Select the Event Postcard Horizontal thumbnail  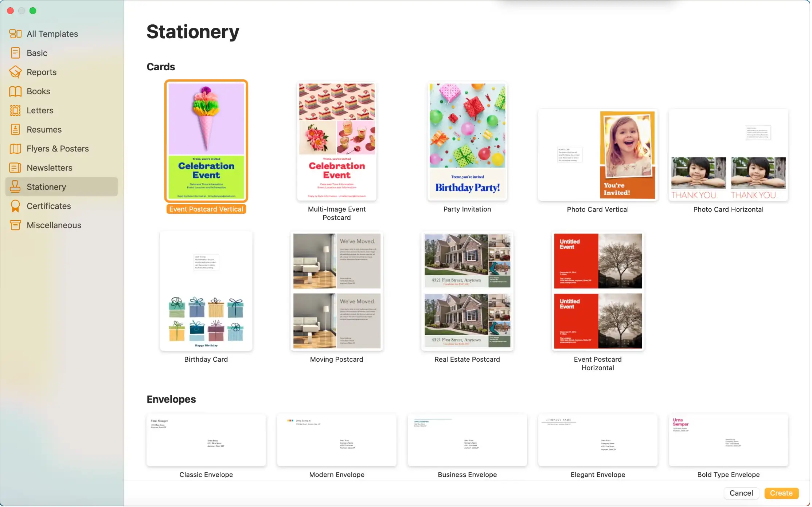point(598,291)
